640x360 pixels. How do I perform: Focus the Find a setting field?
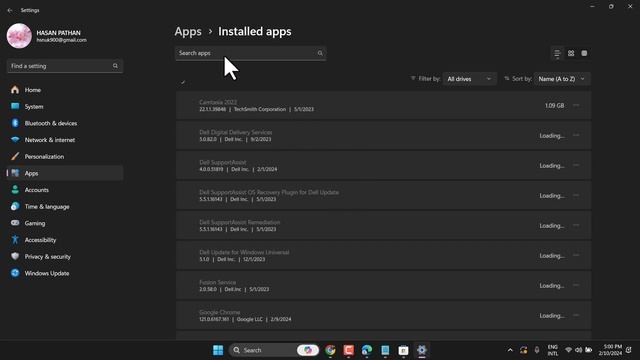(x=64, y=66)
